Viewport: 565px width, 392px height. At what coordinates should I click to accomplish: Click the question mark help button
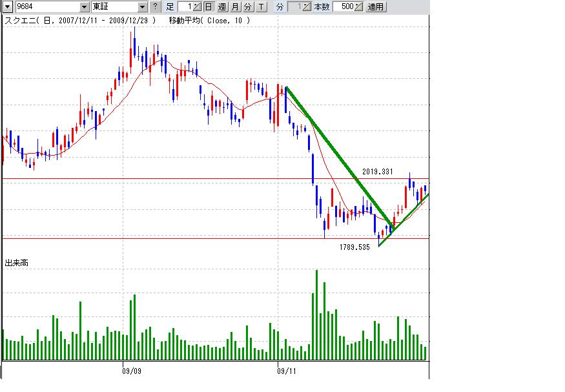tap(155, 7)
